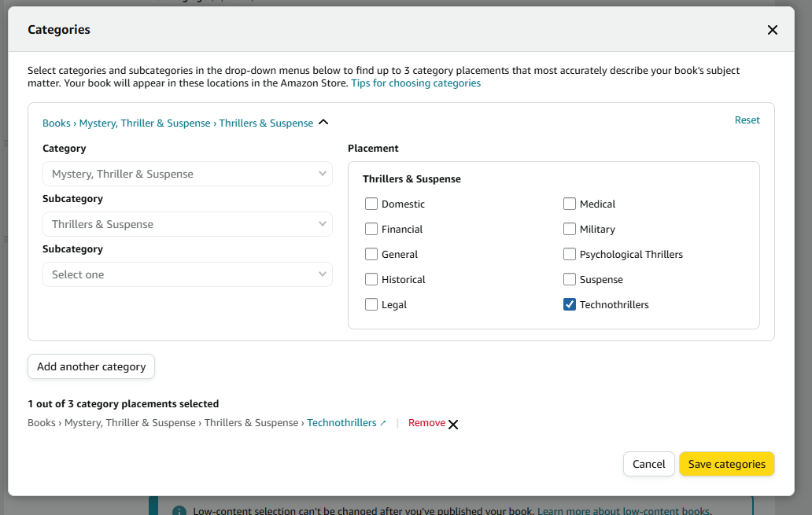Screen dimensions: 812x515
Task: Cancel the category selection dialog
Action: [x=648, y=464]
